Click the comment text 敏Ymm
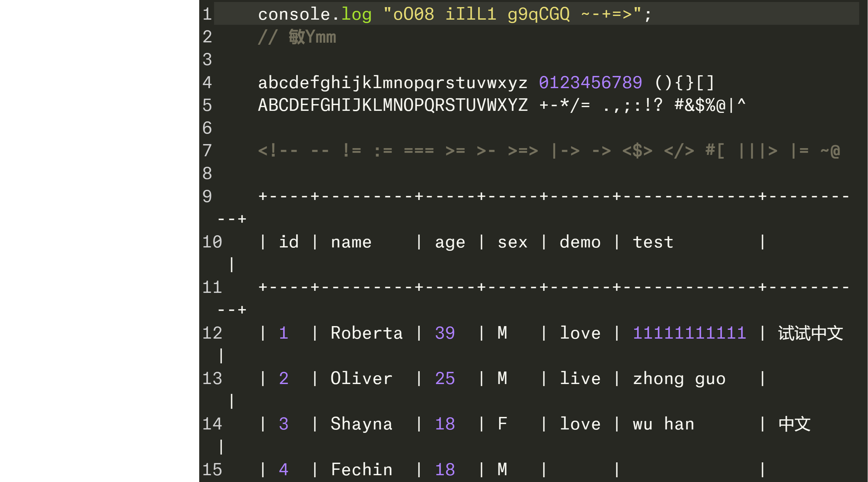The width and height of the screenshot is (868, 482). pos(312,37)
